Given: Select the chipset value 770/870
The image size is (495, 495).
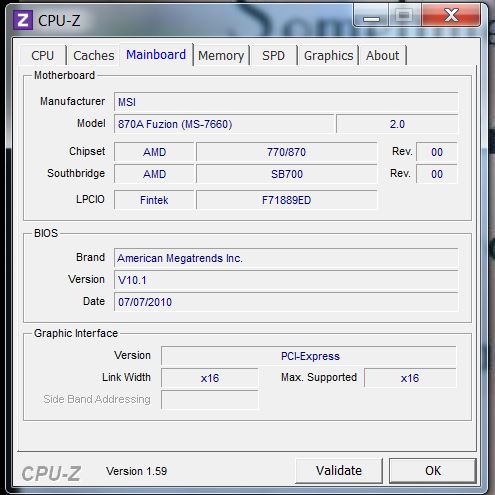Looking at the screenshot, I should pos(287,152).
